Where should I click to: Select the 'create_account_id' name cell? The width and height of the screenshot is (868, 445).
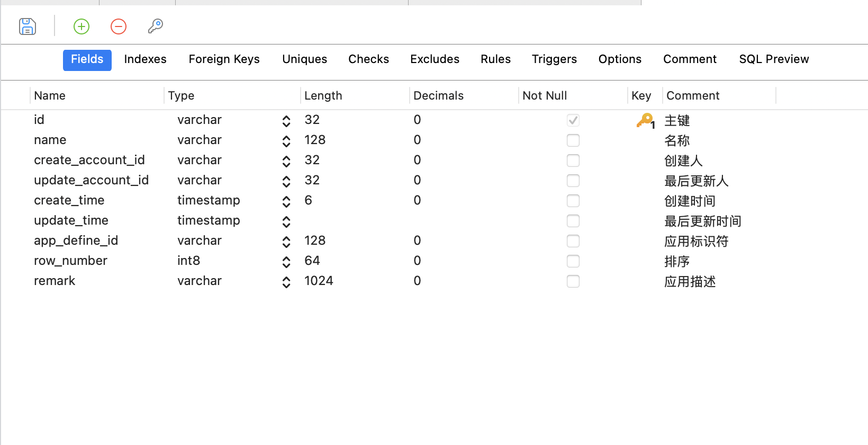89,161
